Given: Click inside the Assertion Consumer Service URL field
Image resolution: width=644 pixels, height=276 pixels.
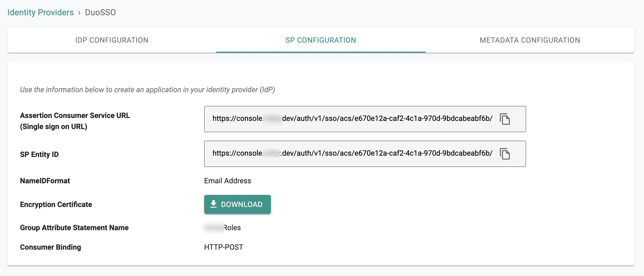Looking at the screenshot, I should point(365,119).
